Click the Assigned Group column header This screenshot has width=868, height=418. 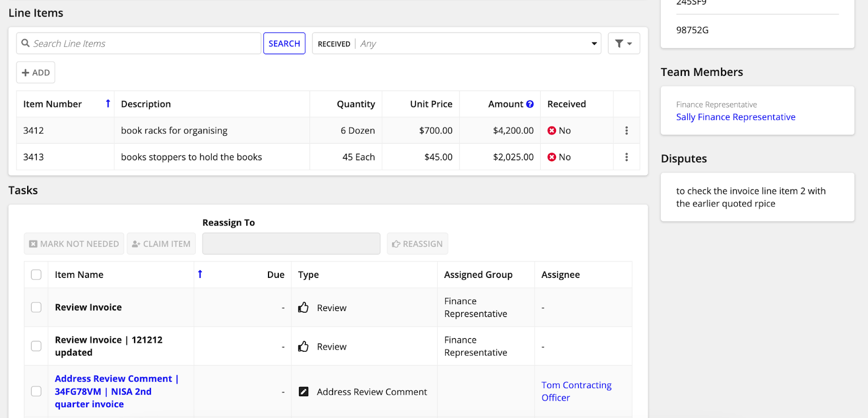pyautogui.click(x=478, y=275)
